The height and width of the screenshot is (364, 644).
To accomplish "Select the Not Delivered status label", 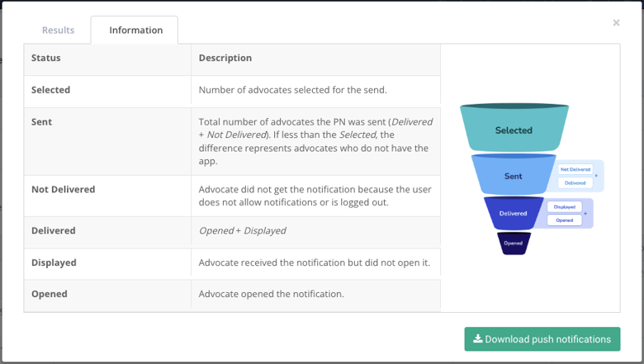I will click(64, 189).
